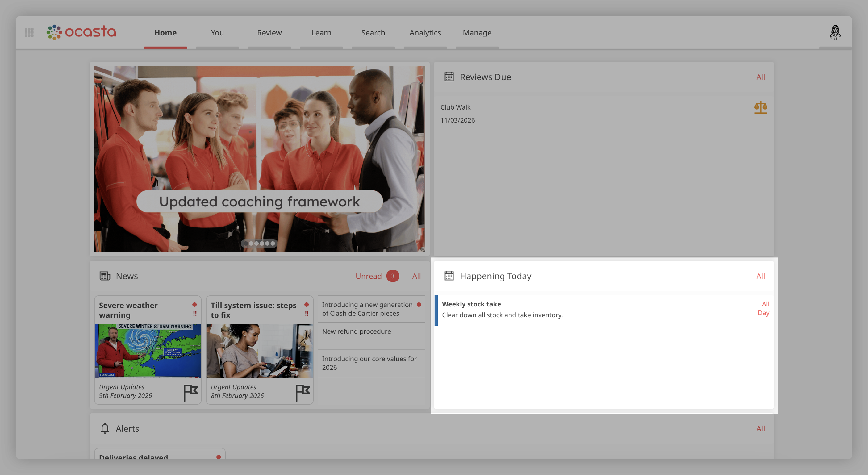Click flag icon on Till system card
Screen dimensions: 868x475
pyautogui.click(x=302, y=393)
